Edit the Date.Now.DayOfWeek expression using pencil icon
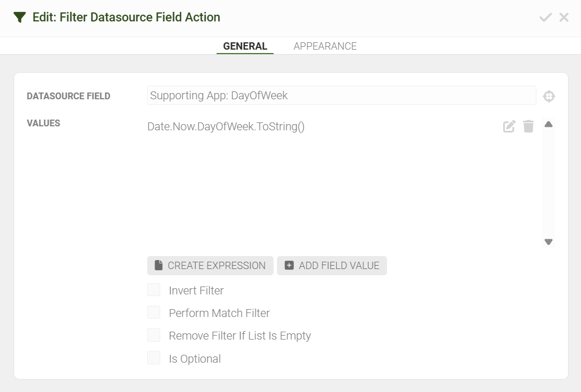This screenshot has height=392, width=581. click(x=509, y=126)
